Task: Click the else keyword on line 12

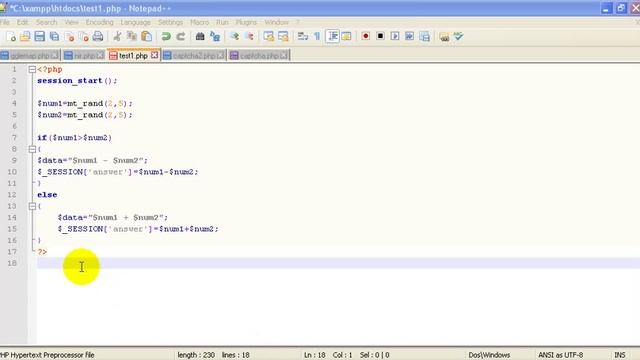Action: [x=47, y=195]
